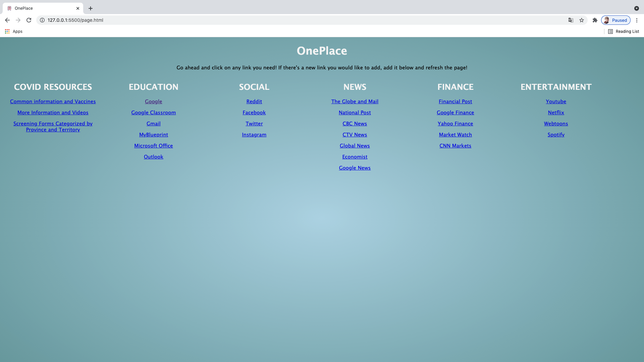Click the Paused profile button
The height and width of the screenshot is (362, 644).
(616, 20)
